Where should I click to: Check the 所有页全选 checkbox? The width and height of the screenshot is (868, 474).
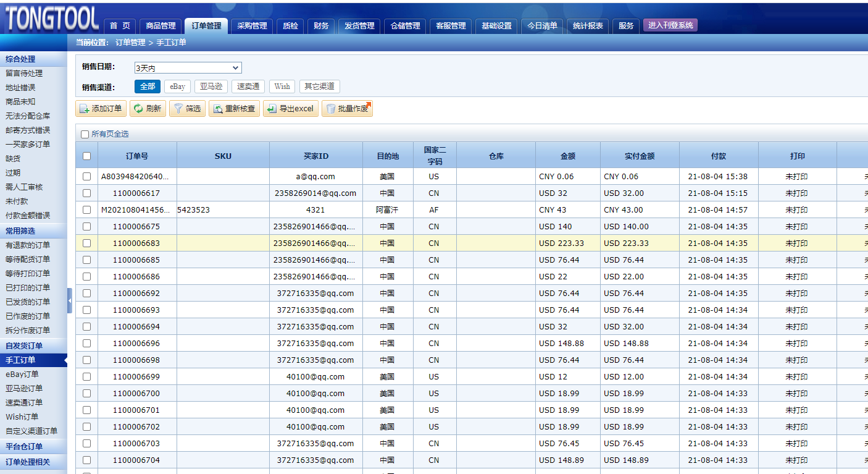[85, 134]
